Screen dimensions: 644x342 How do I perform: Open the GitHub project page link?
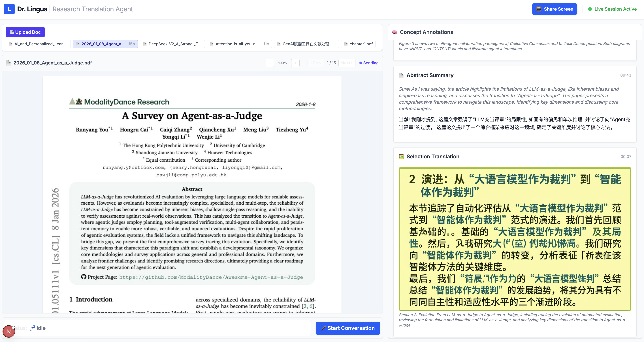211,277
